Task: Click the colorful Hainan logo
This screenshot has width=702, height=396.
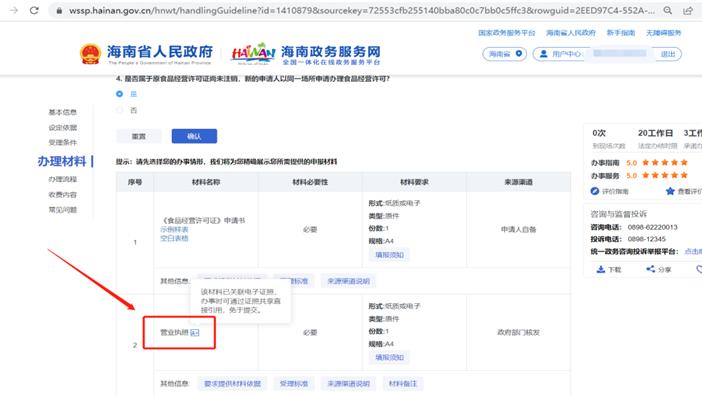Action: (253, 54)
